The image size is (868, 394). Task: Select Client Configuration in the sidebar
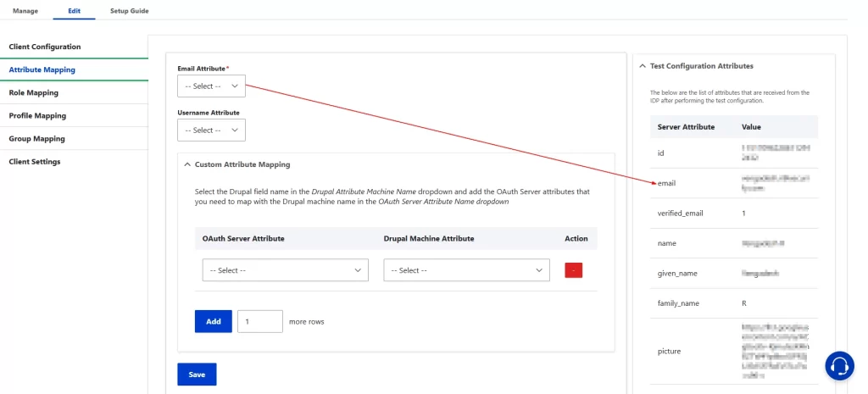(x=45, y=47)
